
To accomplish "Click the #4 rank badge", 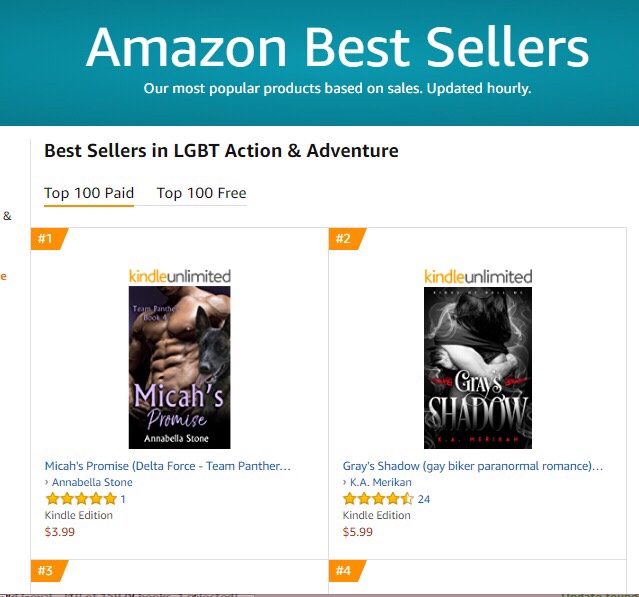I will click(345, 571).
